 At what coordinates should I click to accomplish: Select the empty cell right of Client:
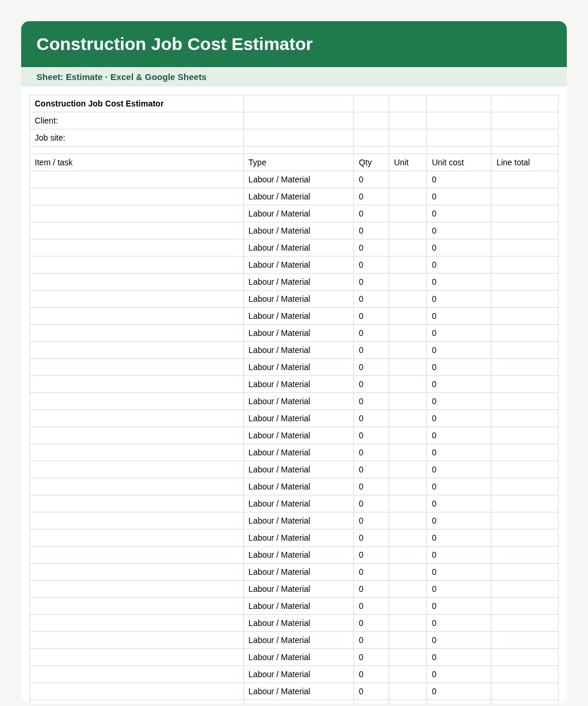click(x=299, y=121)
